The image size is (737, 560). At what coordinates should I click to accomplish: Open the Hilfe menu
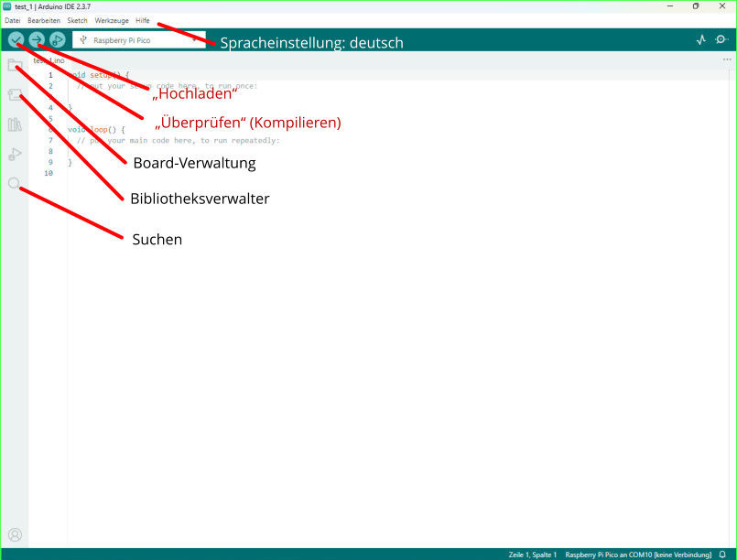142,20
